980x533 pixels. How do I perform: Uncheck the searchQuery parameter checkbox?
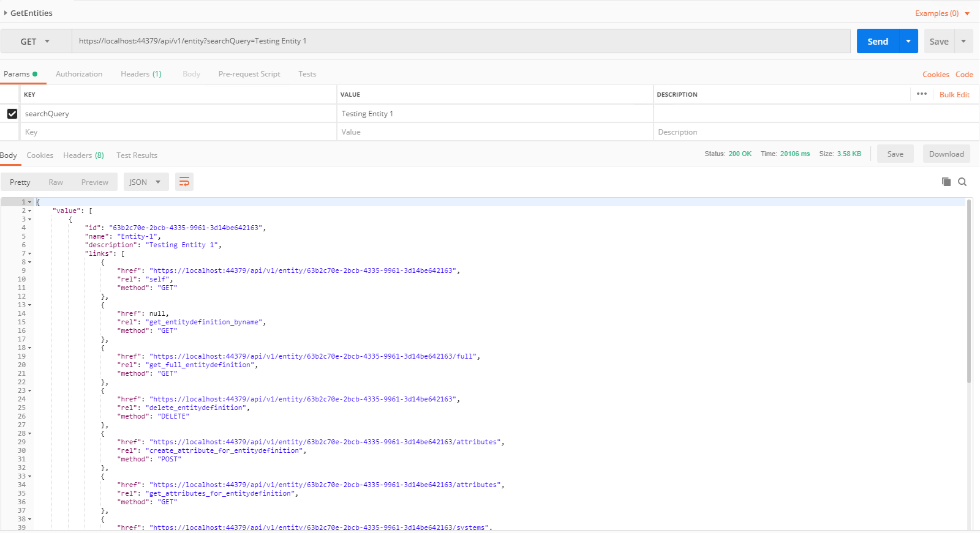[12, 114]
